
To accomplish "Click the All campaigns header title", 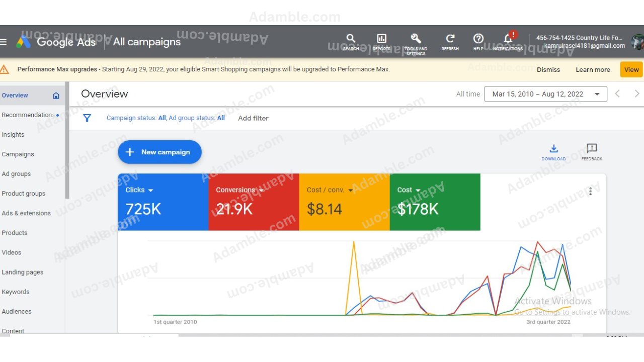I will 146,42.
